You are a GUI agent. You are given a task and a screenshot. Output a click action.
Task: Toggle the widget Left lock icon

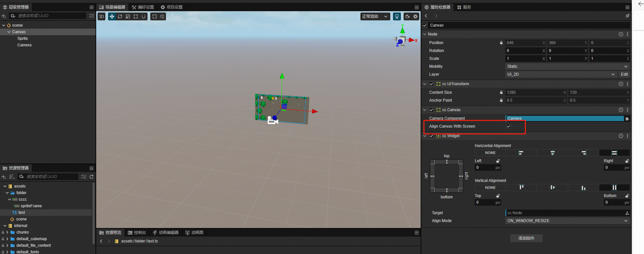[498, 161]
